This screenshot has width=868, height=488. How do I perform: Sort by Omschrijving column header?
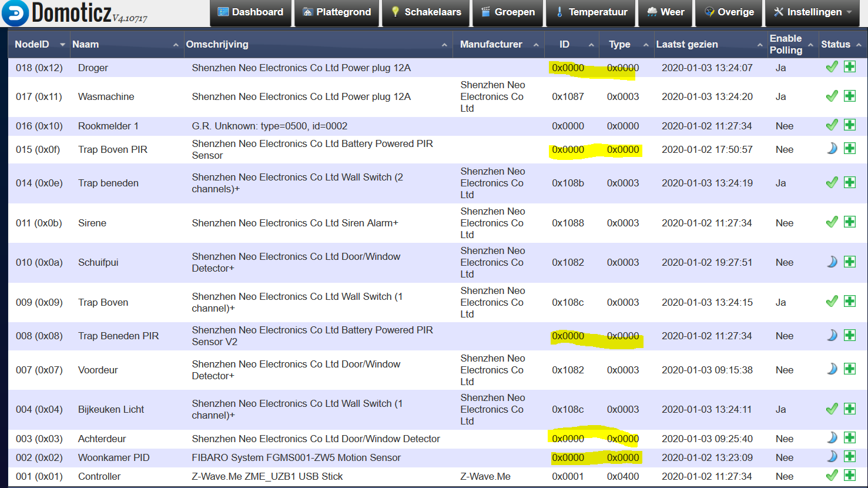pyautogui.click(x=318, y=44)
